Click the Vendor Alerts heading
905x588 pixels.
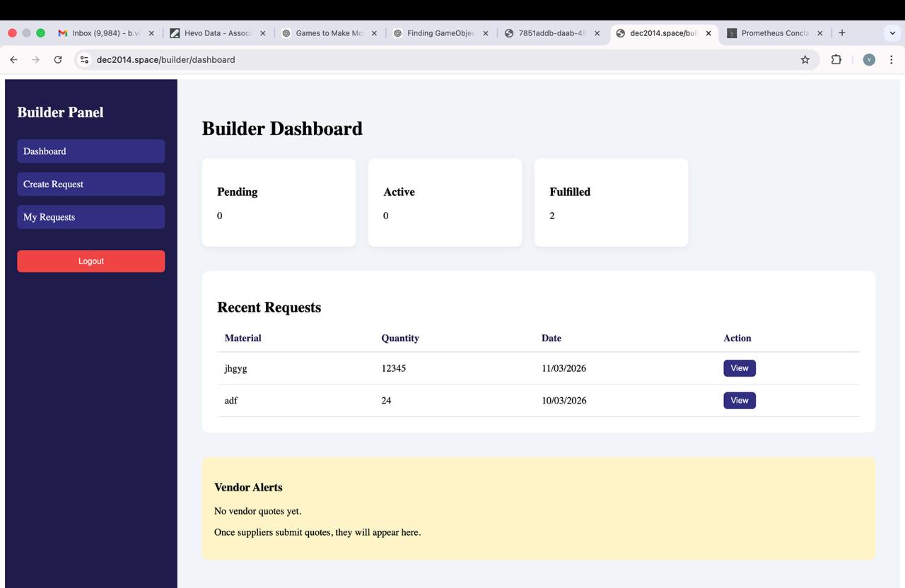coord(248,487)
